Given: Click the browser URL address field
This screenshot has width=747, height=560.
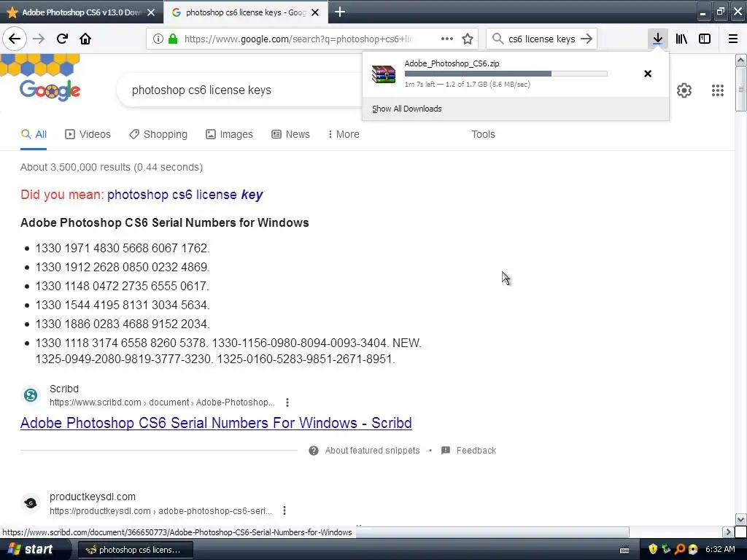Looking at the screenshot, I should point(298,39).
